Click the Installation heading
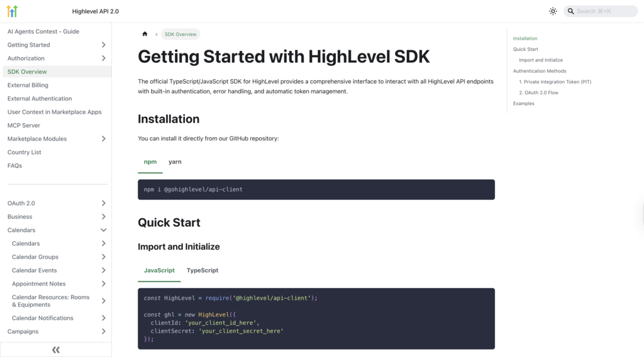The width and height of the screenshot is (644, 357). click(169, 119)
